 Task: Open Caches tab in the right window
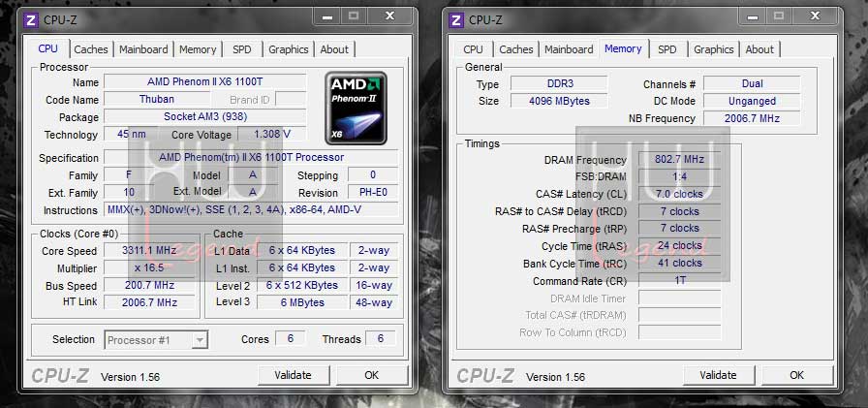coord(516,49)
